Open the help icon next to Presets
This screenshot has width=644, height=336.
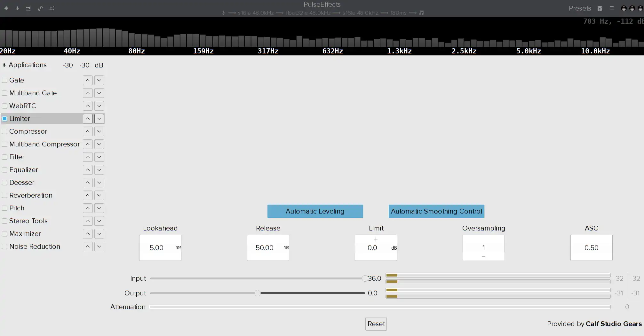(x=600, y=8)
